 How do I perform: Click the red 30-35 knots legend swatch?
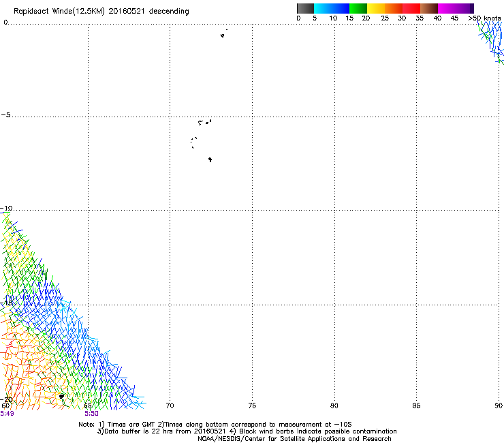(x=411, y=8)
